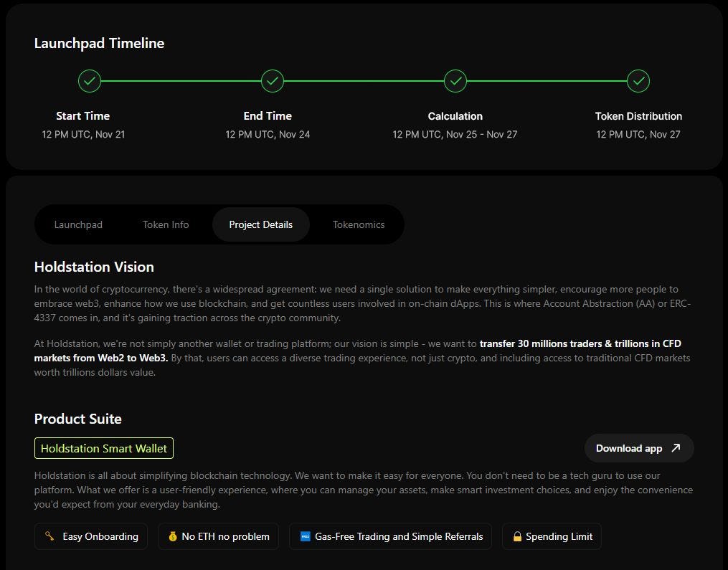This screenshot has width=728, height=570.
Task: Click the money bag icon
Action: tap(172, 536)
